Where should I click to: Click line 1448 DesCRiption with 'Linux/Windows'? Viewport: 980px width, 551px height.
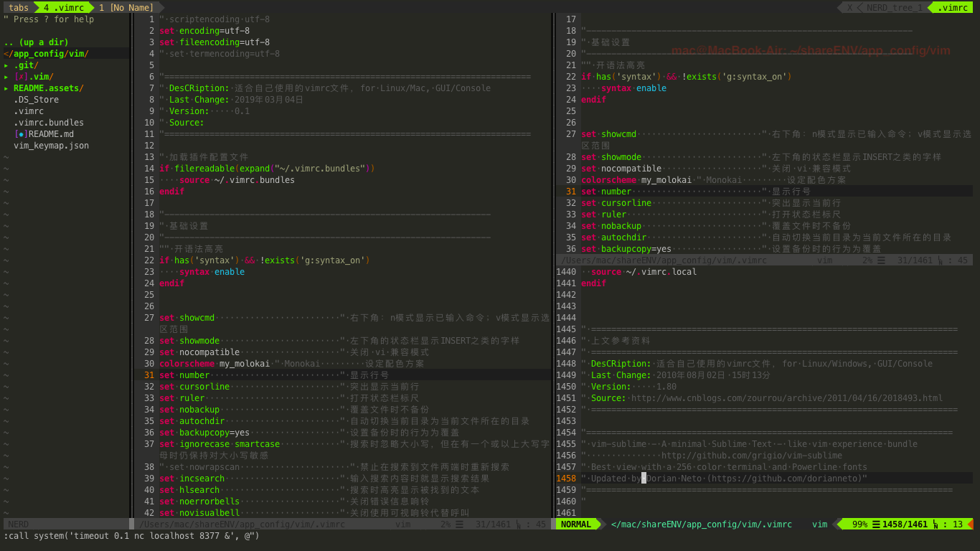(757, 364)
